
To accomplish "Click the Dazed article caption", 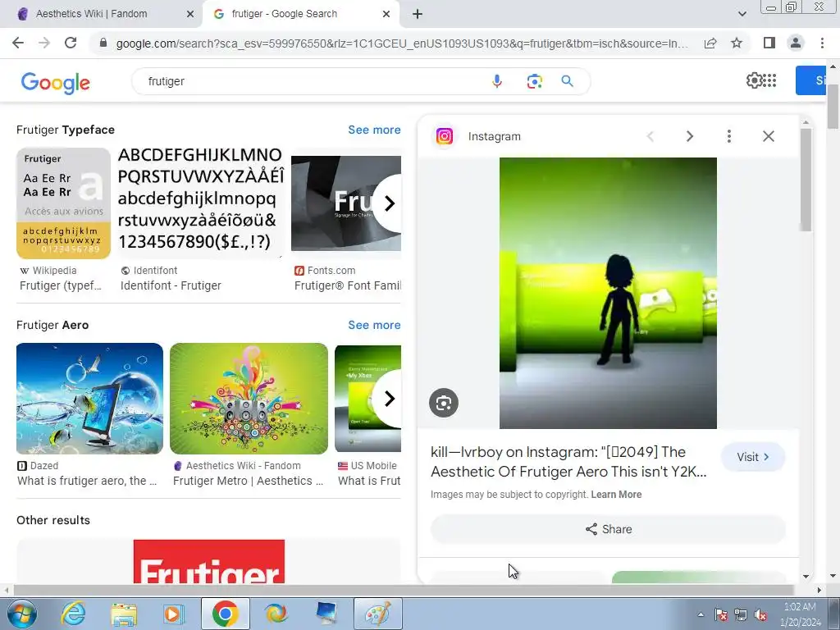I will pos(87,481).
